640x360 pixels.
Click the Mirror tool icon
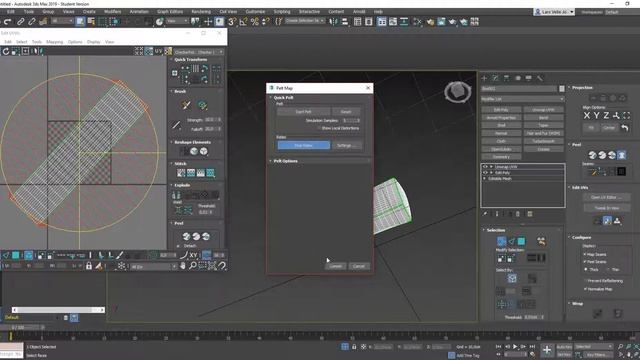(334, 22)
